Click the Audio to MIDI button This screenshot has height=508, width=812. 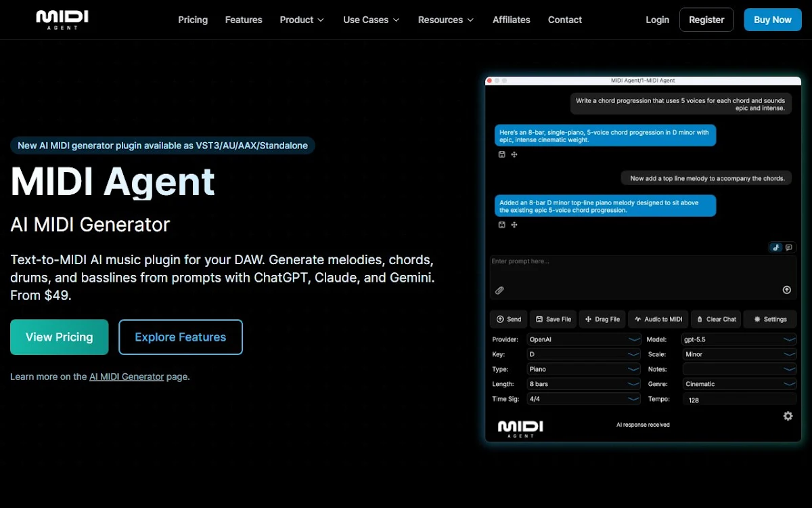click(658, 319)
